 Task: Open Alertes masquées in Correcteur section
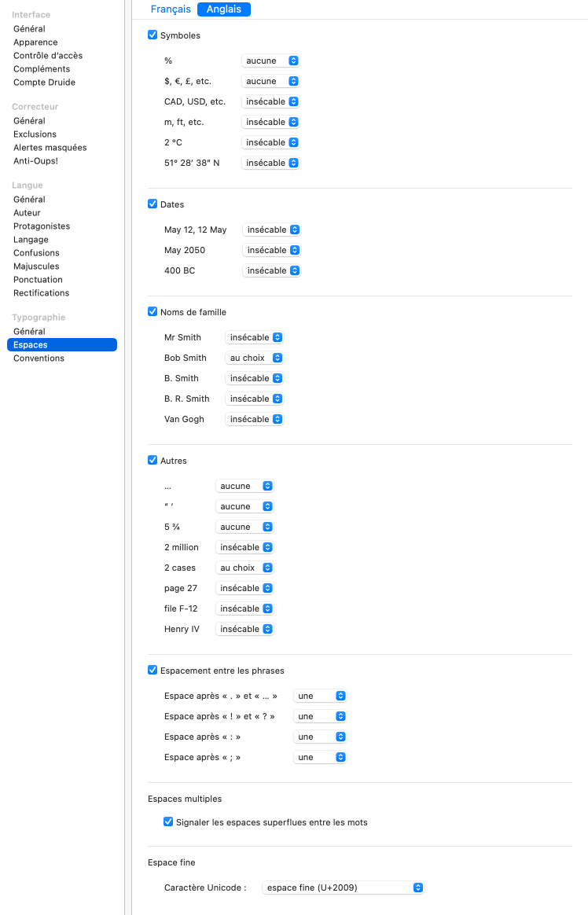pos(50,148)
